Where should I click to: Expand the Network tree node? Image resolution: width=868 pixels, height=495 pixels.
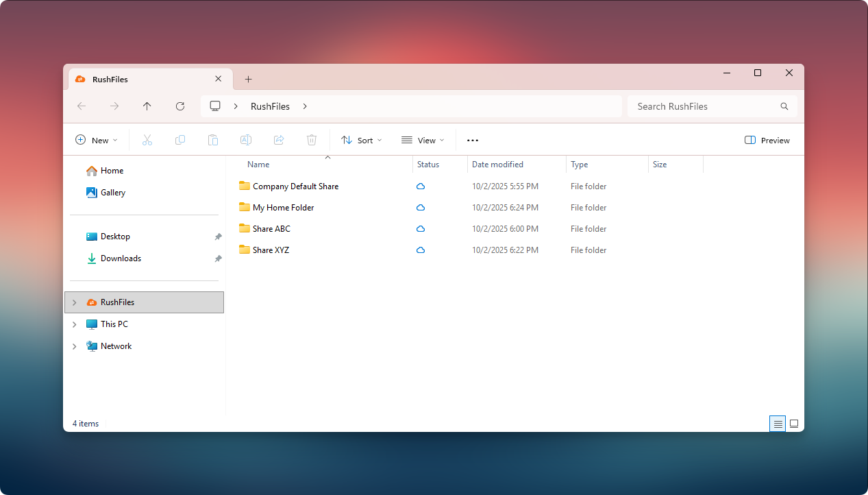pyautogui.click(x=74, y=346)
